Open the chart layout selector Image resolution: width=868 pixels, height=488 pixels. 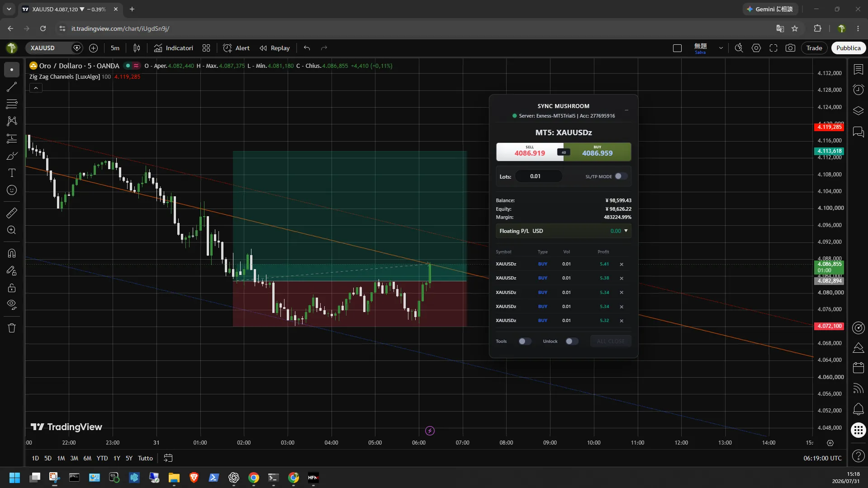(677, 48)
